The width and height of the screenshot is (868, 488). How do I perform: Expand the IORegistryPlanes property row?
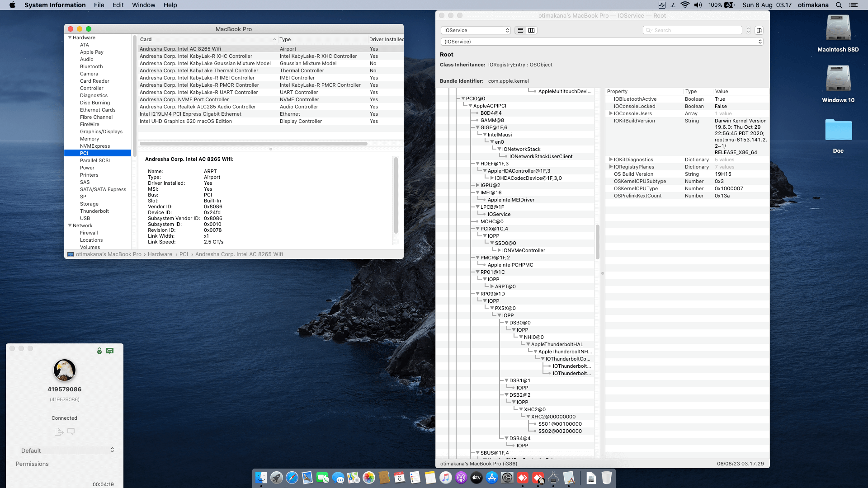click(x=611, y=167)
